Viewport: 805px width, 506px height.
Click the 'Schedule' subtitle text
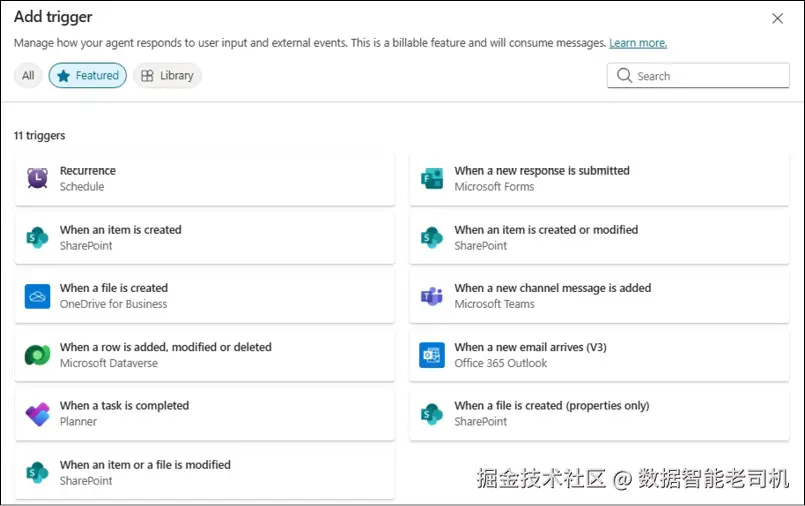tap(82, 187)
